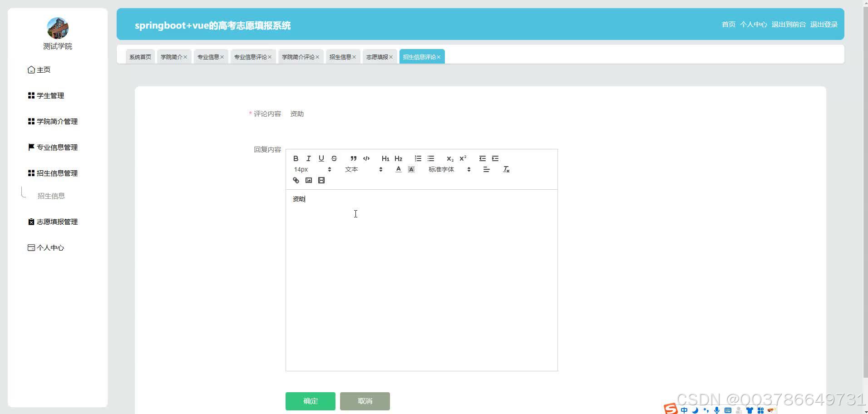Switch to the 志愿填报 tab

[x=377, y=56]
